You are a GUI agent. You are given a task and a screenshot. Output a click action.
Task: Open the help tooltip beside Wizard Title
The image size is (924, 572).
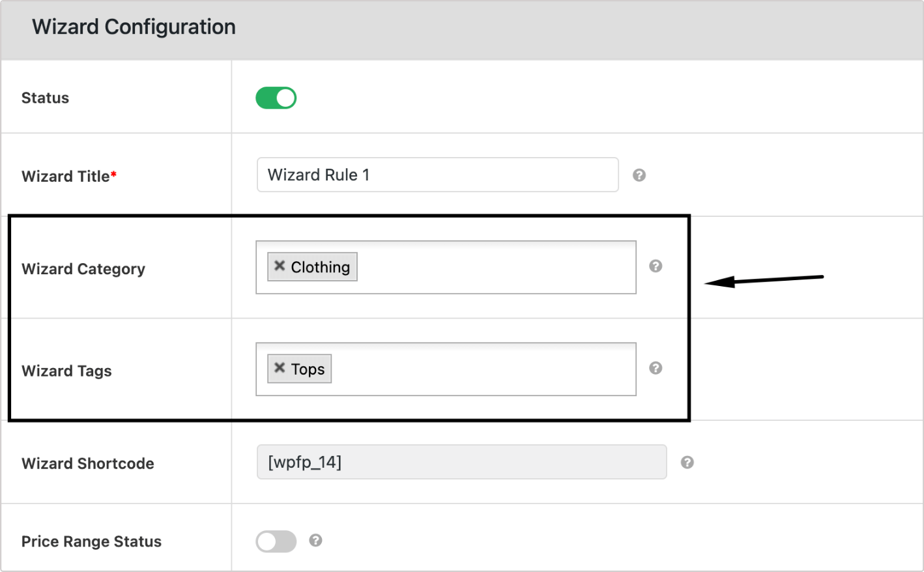tap(639, 175)
